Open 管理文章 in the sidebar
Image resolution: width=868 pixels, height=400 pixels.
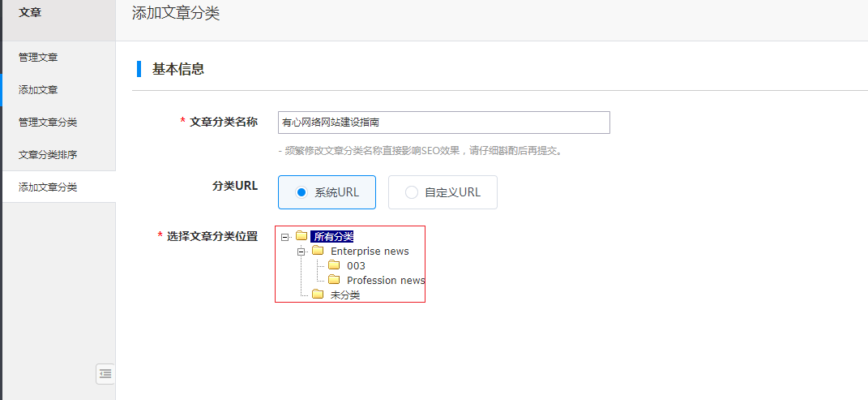click(38, 58)
